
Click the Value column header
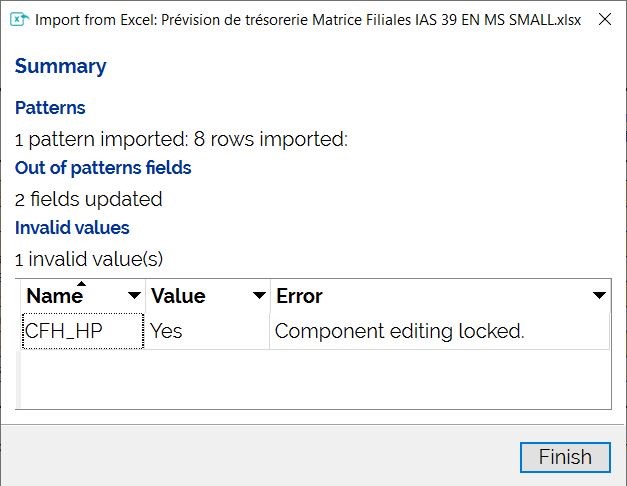tap(178, 296)
